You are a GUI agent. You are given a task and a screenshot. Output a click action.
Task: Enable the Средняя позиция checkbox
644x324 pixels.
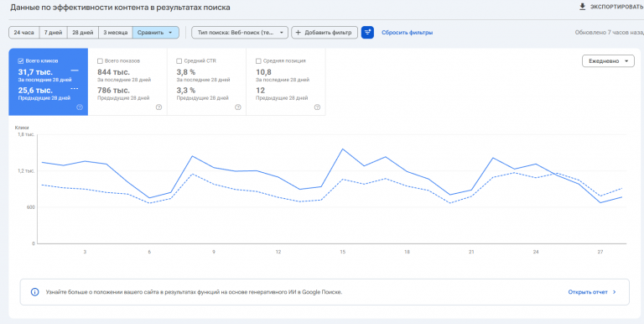coord(258,60)
